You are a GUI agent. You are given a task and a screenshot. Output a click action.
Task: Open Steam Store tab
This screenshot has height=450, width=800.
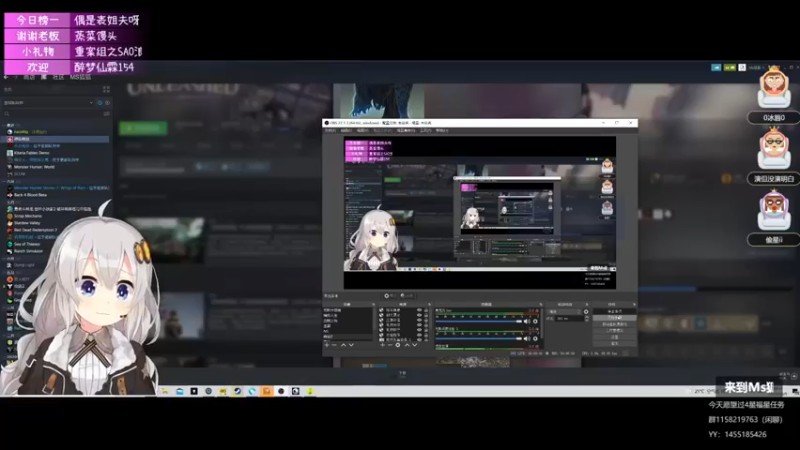[x=29, y=78]
